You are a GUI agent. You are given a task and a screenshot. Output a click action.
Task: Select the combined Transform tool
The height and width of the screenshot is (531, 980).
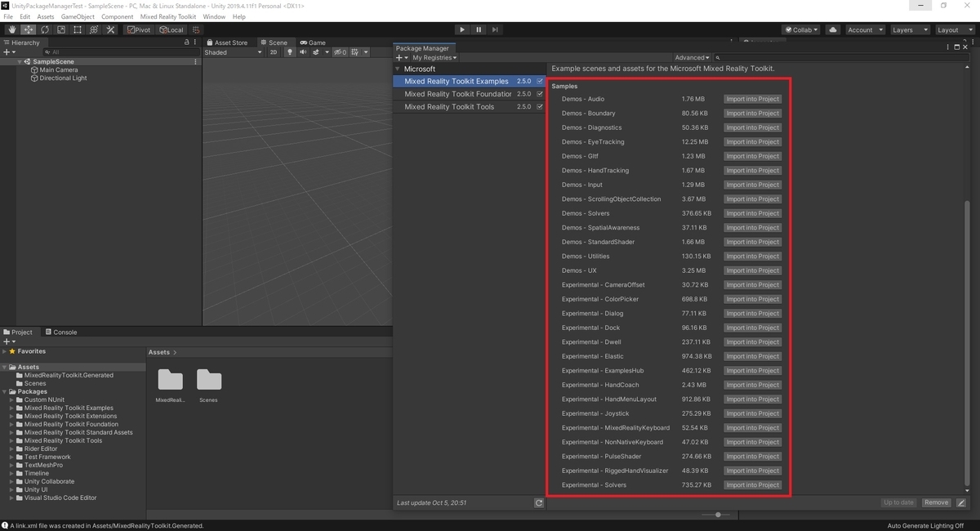coord(94,29)
